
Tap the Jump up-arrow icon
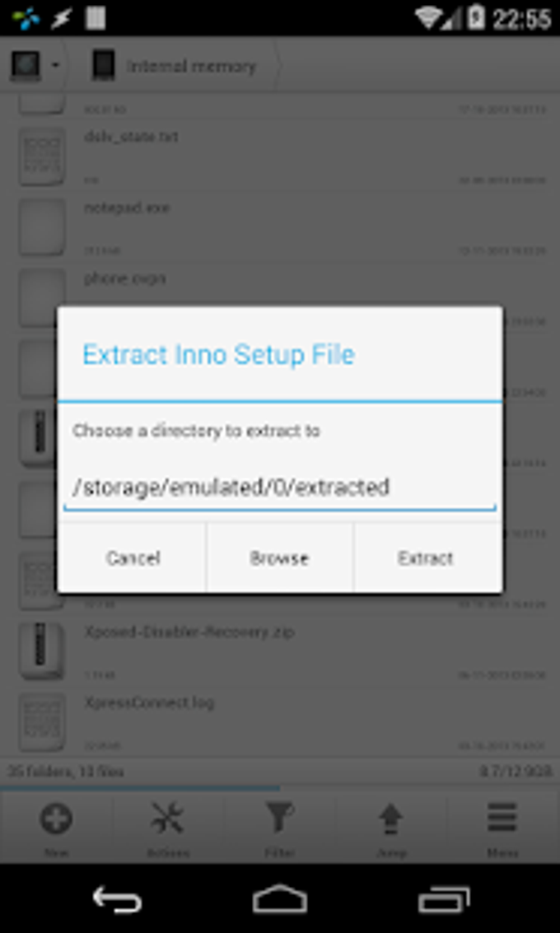(391, 819)
